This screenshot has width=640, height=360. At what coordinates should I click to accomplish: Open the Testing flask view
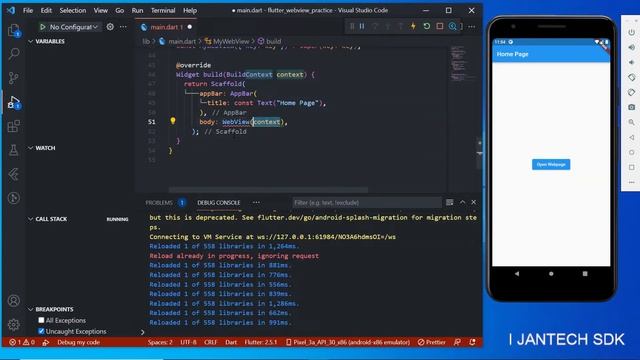coord(14,150)
